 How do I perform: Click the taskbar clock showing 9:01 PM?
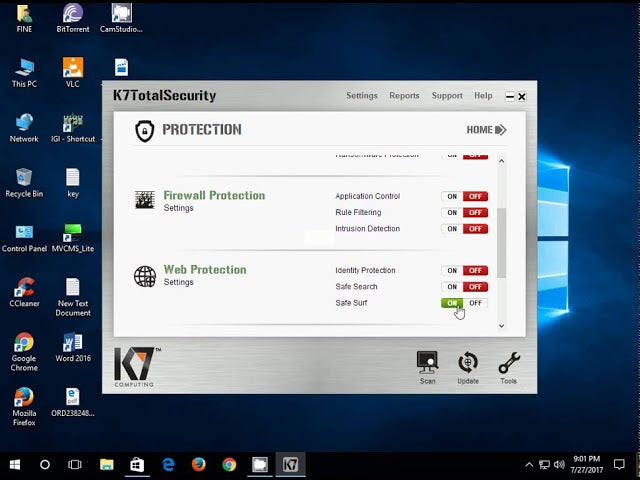(587, 464)
